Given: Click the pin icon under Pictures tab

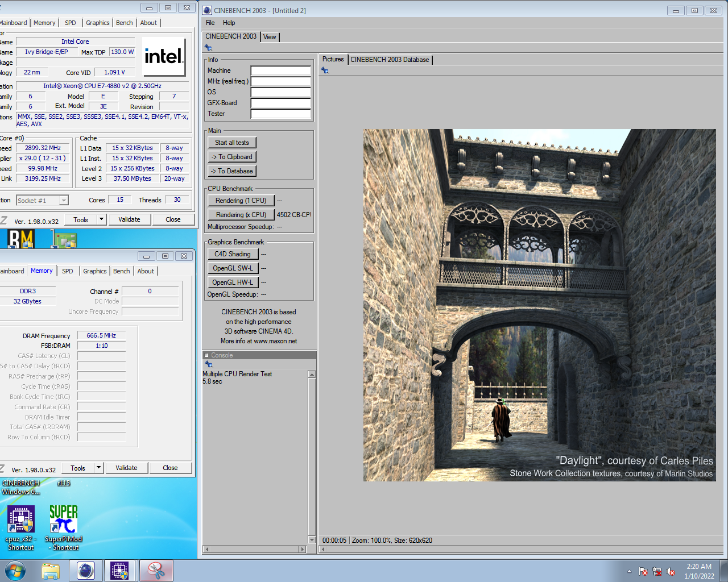Looking at the screenshot, I should pos(325,70).
